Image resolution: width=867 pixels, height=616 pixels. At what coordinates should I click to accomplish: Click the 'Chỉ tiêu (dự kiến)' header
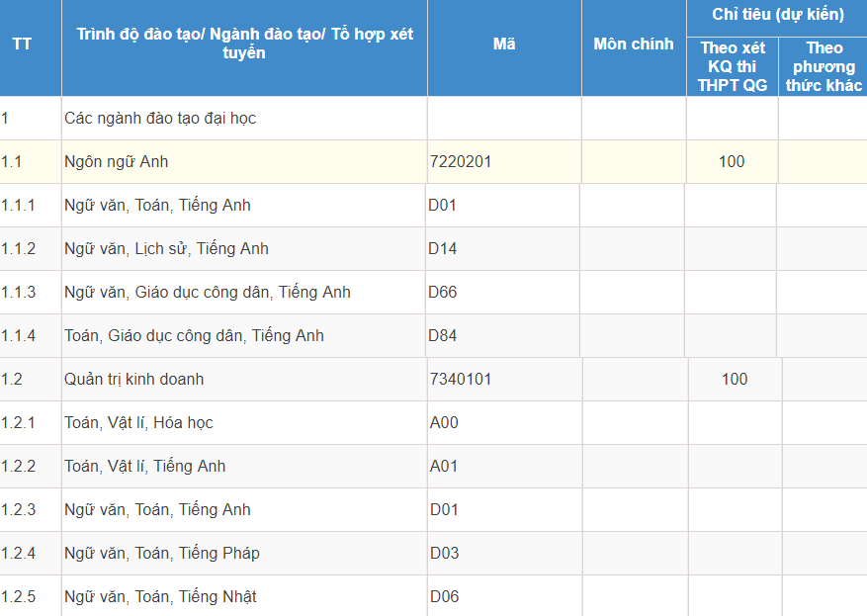tap(777, 15)
